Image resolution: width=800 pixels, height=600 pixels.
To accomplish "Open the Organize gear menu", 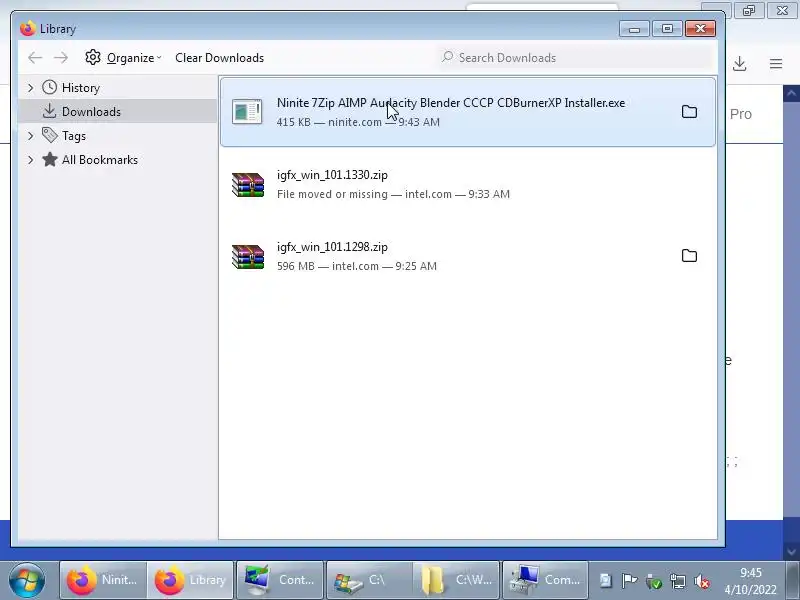I will click(123, 58).
